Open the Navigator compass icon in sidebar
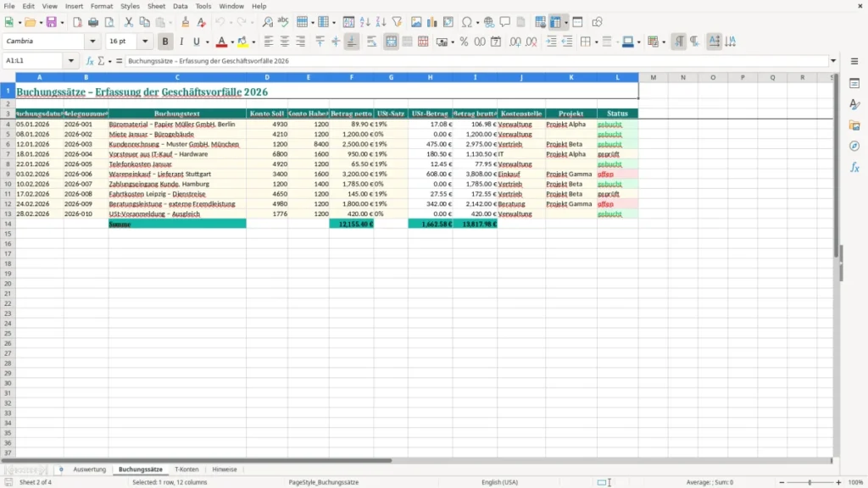Screen dimensions: 868x488 coord(854,146)
